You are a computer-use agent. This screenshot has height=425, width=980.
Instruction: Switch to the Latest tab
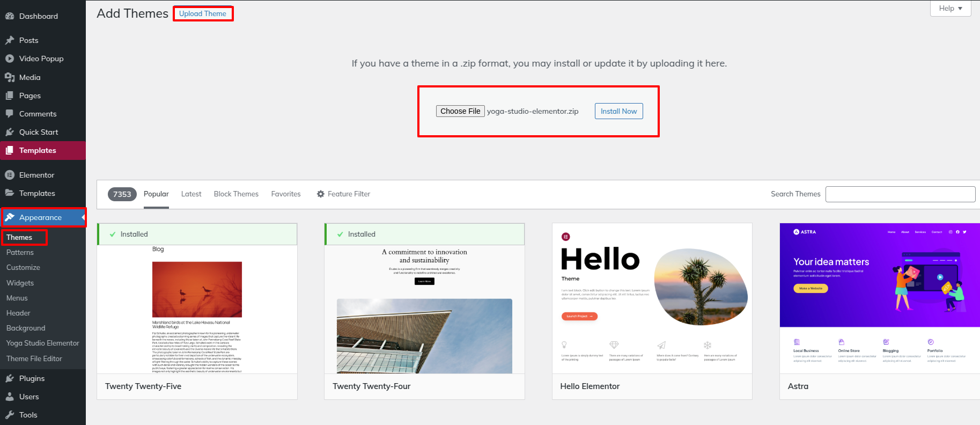coord(191,194)
